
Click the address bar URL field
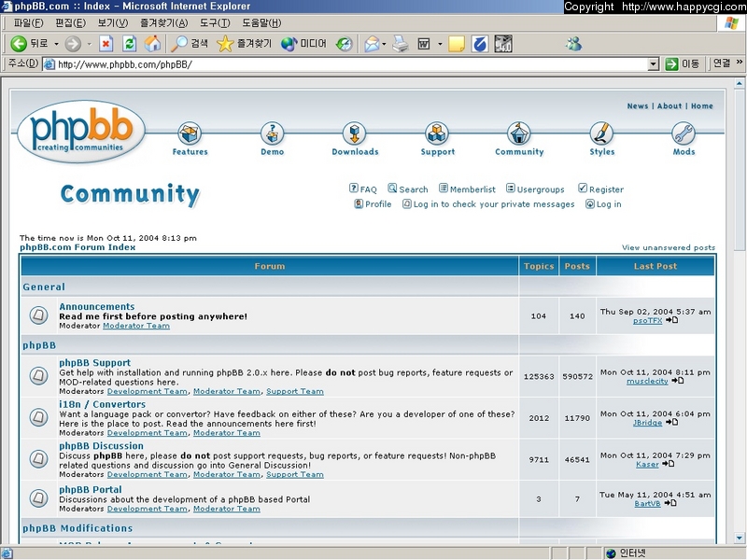(x=345, y=63)
